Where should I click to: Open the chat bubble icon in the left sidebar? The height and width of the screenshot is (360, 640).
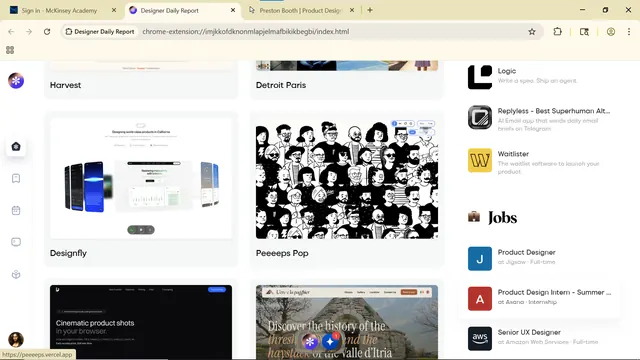16,242
